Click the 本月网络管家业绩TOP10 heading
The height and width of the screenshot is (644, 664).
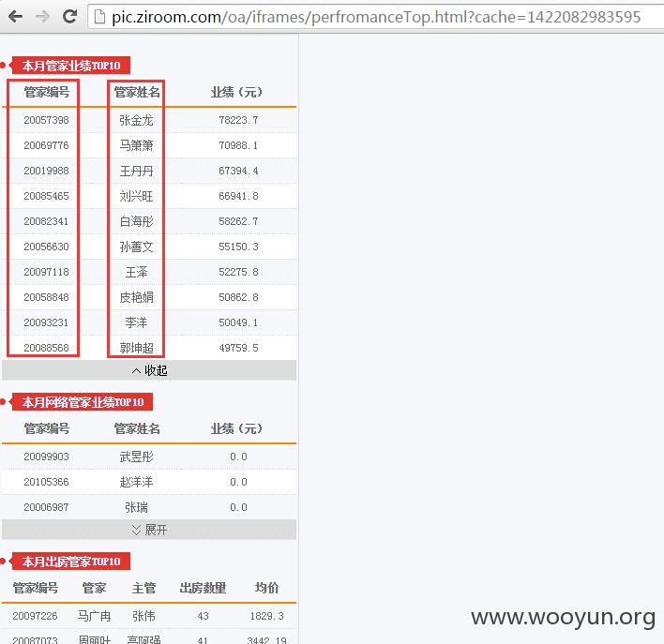[x=83, y=402]
